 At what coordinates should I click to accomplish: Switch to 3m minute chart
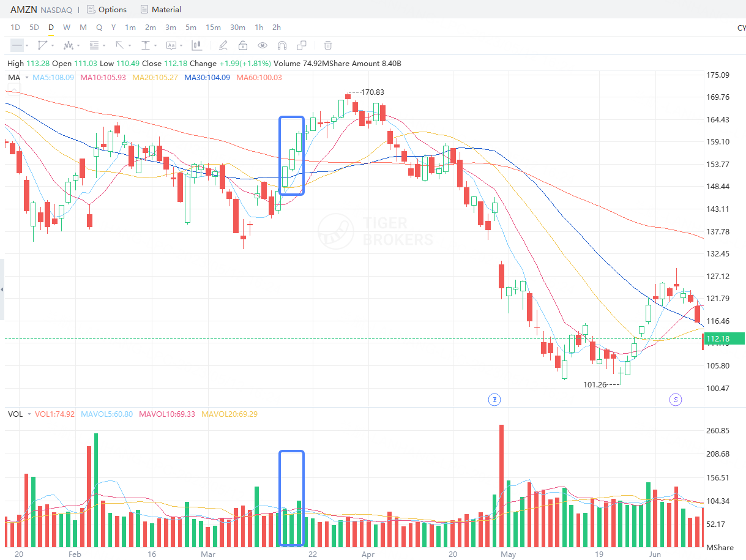[171, 28]
